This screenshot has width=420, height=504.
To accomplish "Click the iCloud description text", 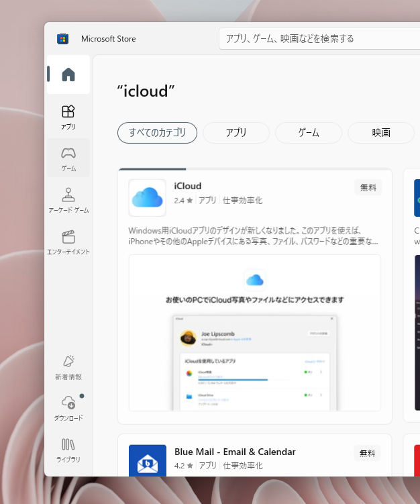I will point(253,236).
